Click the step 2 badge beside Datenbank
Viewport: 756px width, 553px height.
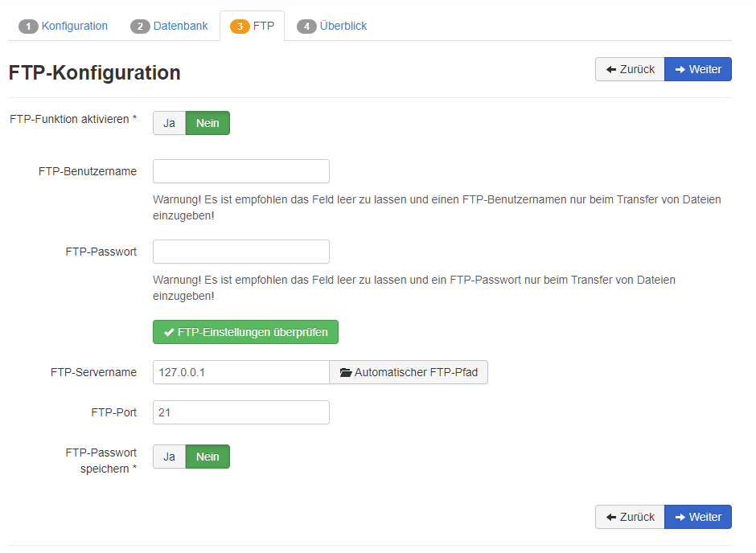[140, 27]
